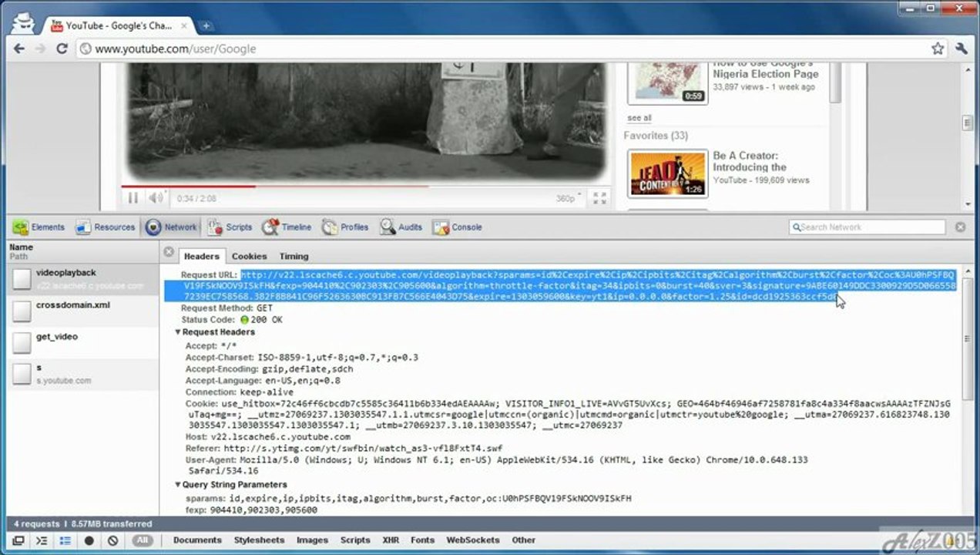The image size is (980, 555).
Task: Click the 'see all' link
Action: [639, 118]
